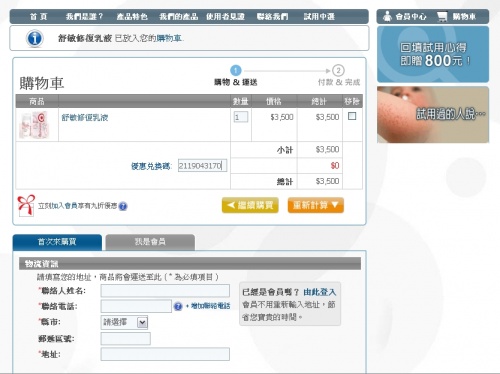Click help icon beside member discount text

[x=123, y=206]
